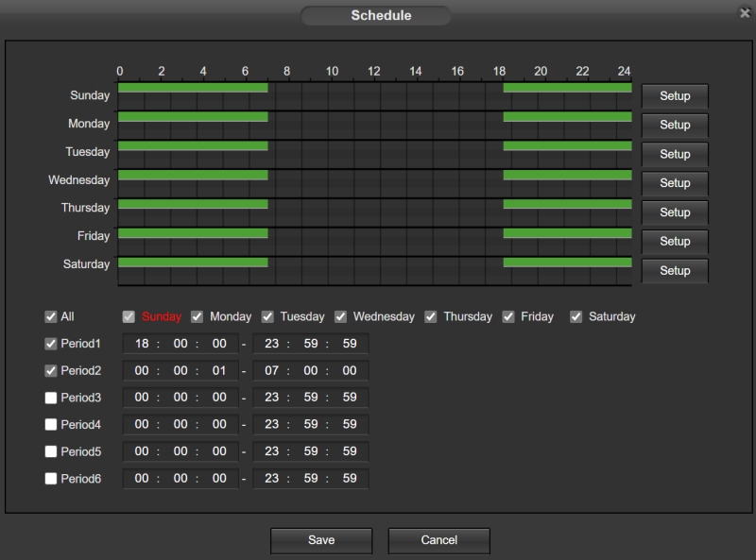756x560 pixels.
Task: Select Period2 end hour field
Action: [x=271, y=370]
